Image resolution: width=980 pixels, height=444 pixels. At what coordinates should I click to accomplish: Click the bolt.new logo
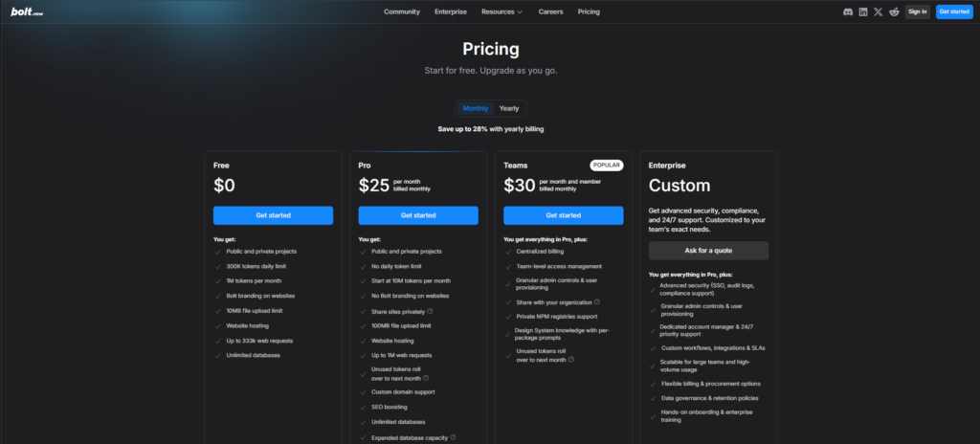[x=27, y=11]
